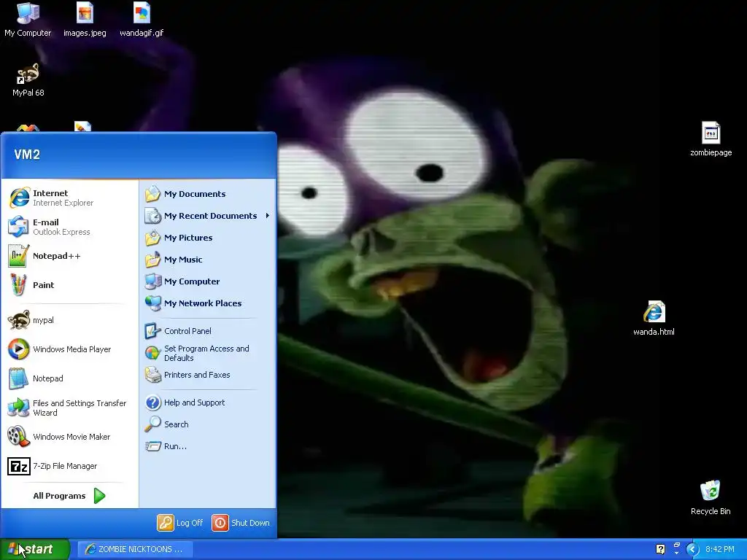
Task: Open Search from Start menu
Action: [208, 424]
